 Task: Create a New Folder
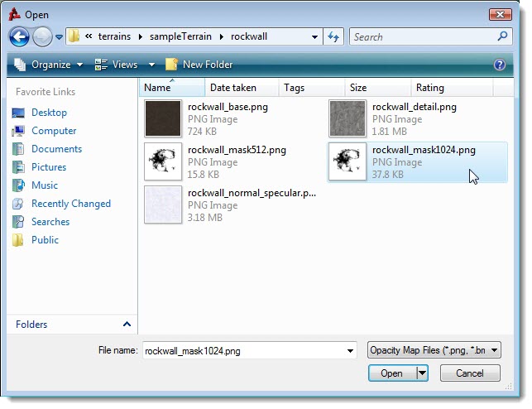[x=199, y=65]
